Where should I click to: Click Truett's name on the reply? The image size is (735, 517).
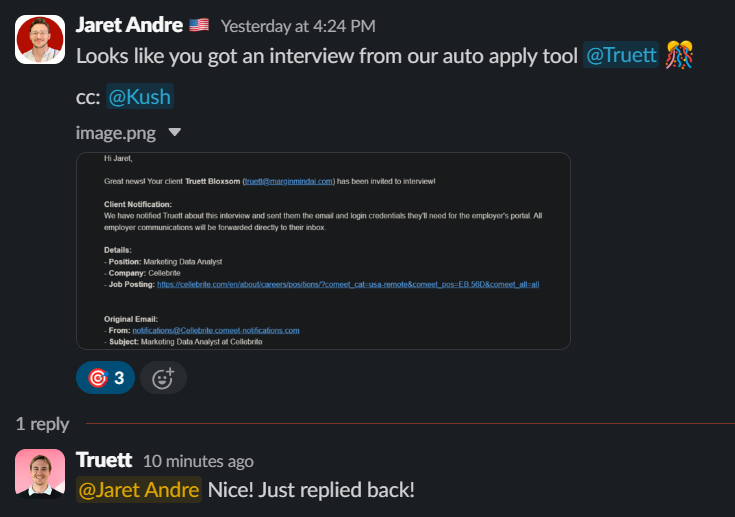coord(104,460)
